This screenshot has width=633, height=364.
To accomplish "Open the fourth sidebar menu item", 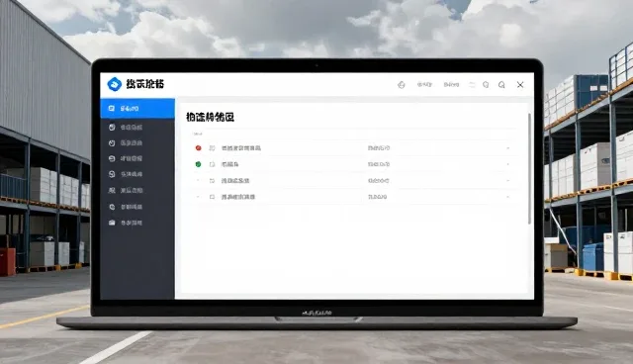I will [x=137, y=158].
